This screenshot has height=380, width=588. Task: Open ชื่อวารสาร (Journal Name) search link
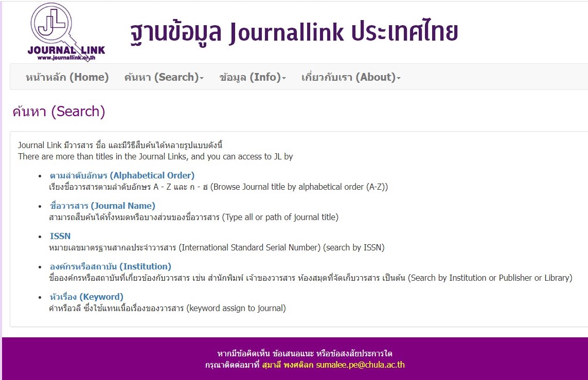pos(102,206)
